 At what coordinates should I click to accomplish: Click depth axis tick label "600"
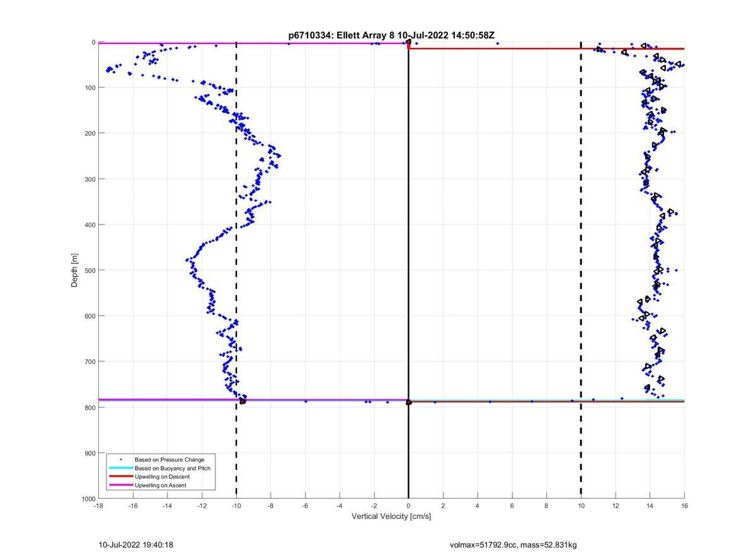pyautogui.click(x=89, y=316)
